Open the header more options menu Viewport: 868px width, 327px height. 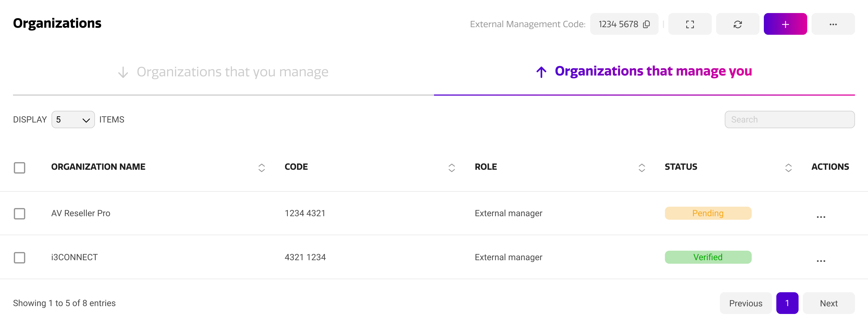(833, 24)
